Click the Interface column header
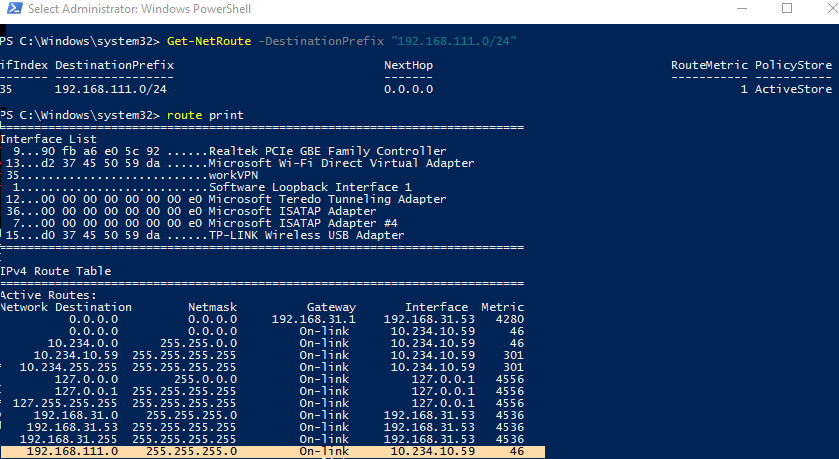 [x=437, y=308]
